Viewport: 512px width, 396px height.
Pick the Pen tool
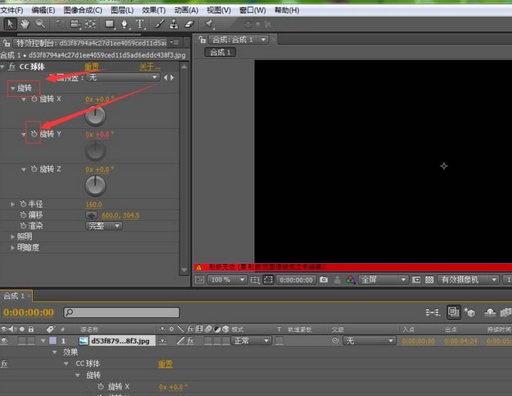coord(125,24)
